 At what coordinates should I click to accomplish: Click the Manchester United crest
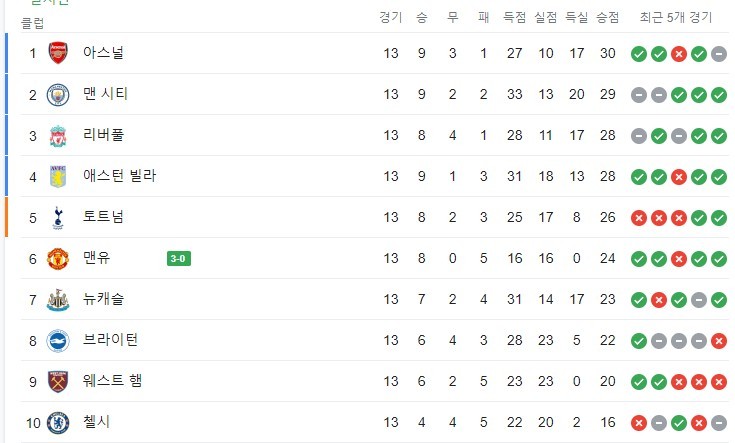(x=60, y=258)
